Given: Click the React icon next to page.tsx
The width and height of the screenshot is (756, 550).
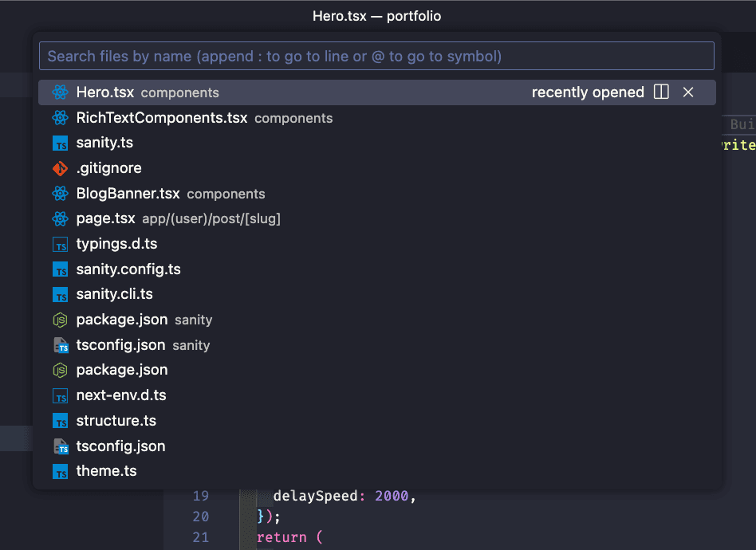Looking at the screenshot, I should [60, 218].
